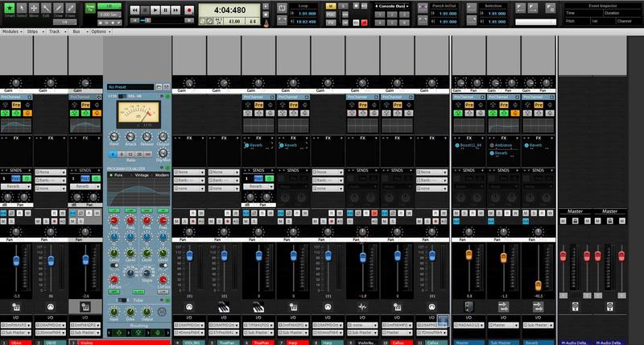644x345 pixels.
Task: Open OBOE track 2's None patch dropdown
Action: (51, 172)
